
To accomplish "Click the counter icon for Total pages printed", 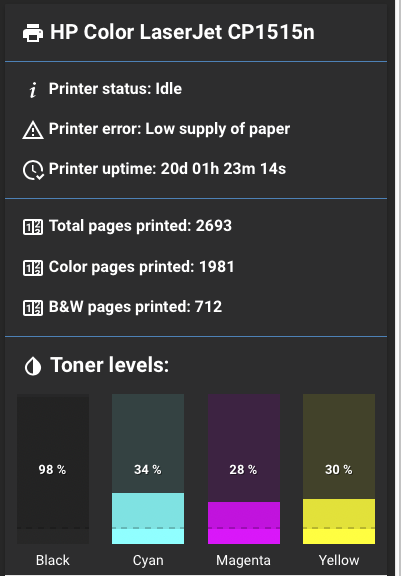I will click(33, 227).
